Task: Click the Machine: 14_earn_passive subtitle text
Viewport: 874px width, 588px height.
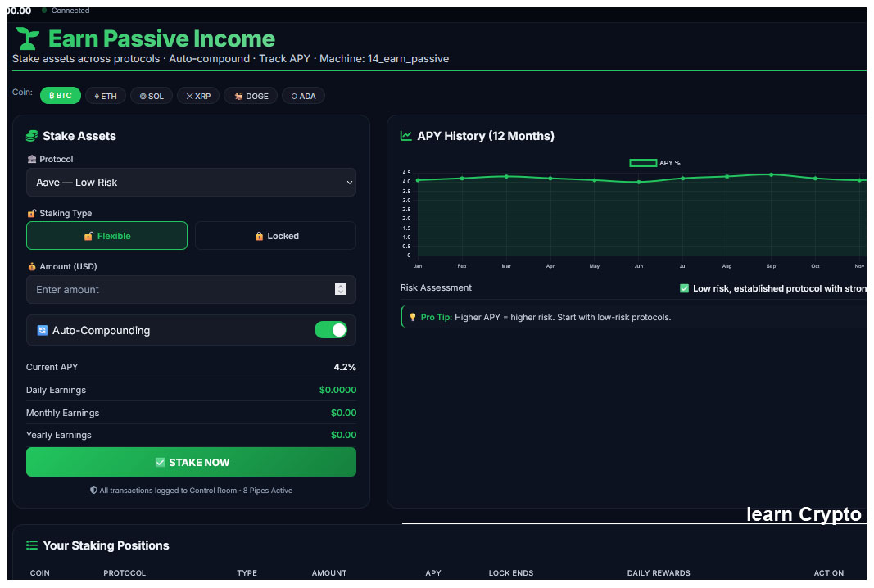Action: pos(384,58)
